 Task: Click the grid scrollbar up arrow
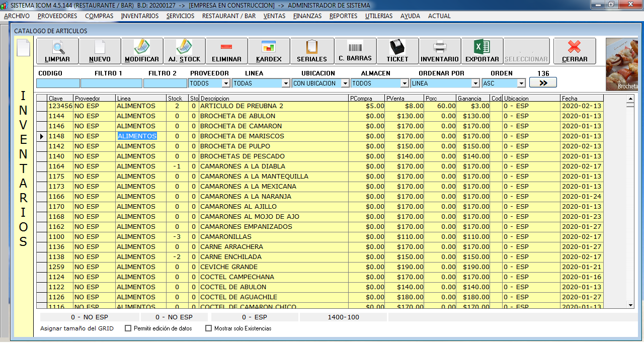coord(630,100)
